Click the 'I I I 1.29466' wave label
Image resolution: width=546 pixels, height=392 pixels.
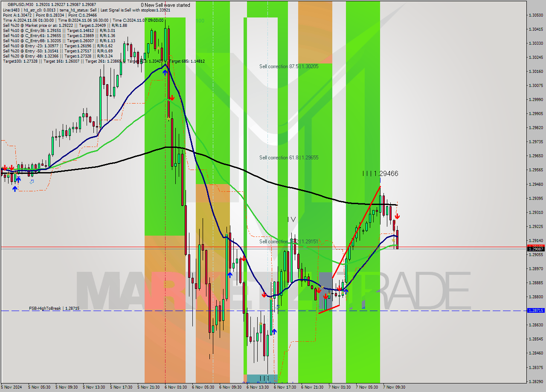(380, 173)
